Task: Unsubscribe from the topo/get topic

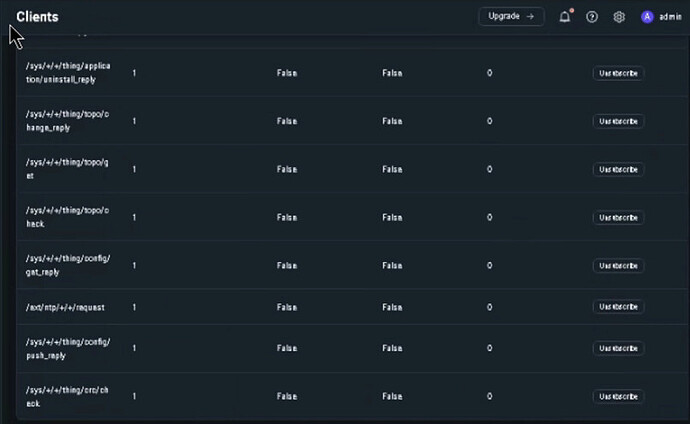Action: (x=618, y=169)
